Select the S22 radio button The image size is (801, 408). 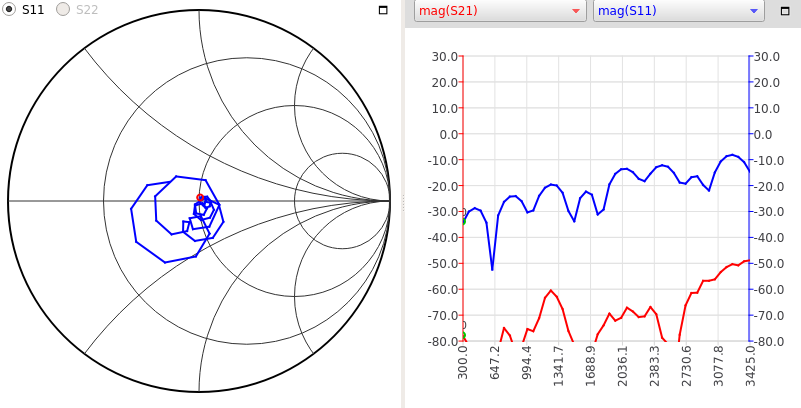pyautogui.click(x=63, y=9)
